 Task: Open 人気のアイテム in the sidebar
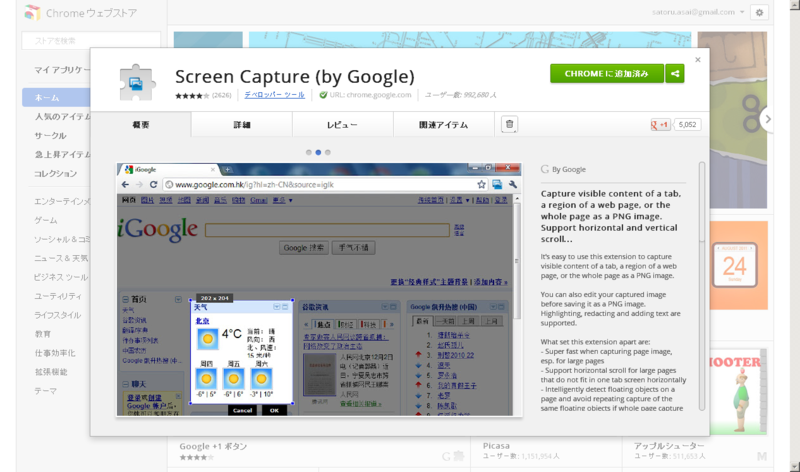click(x=62, y=116)
